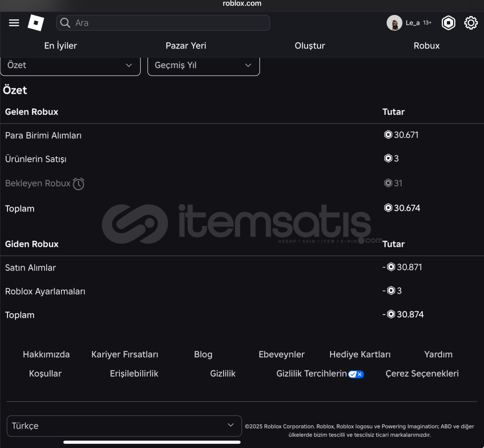Click the Giden Robux heading
Image resolution: width=484 pixels, height=448 pixels.
(x=32, y=244)
